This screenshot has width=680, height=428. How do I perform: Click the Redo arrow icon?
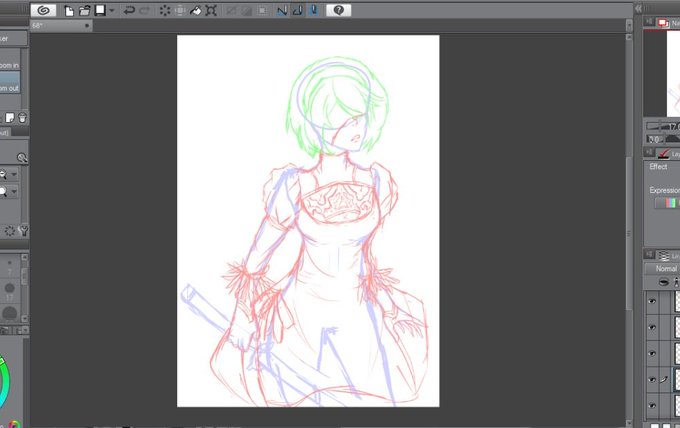(145, 10)
